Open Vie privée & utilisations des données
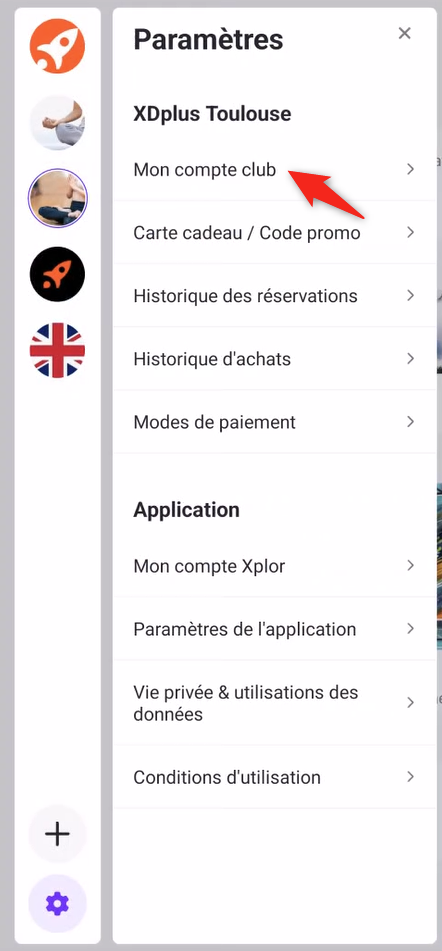Screen dimensions: 442x951 [275, 703]
